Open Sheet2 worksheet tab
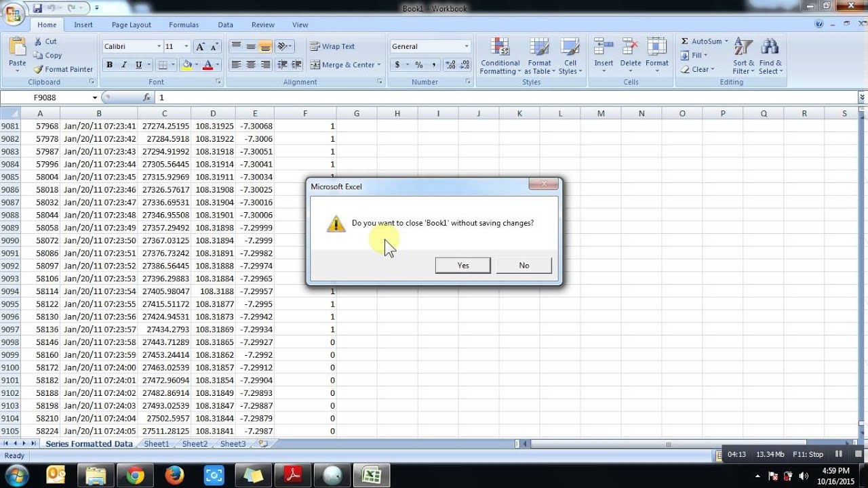 click(195, 444)
